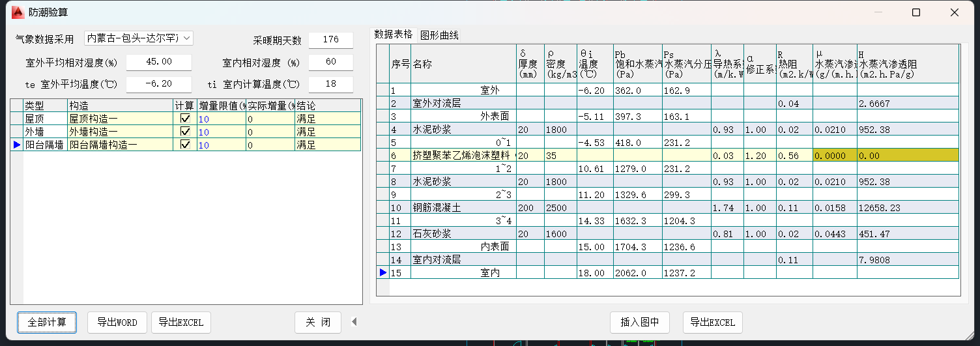
Task: Click the 关 闭 button
Action: (318, 322)
